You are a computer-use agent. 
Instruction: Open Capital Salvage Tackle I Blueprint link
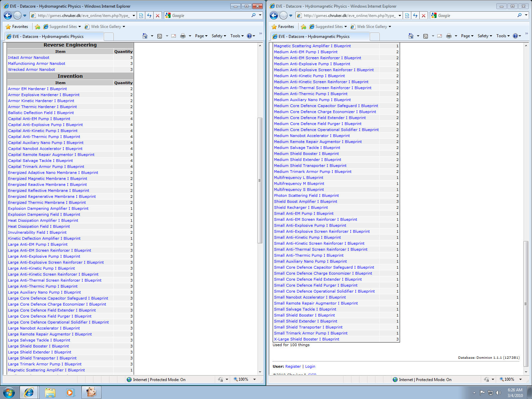[40, 161]
